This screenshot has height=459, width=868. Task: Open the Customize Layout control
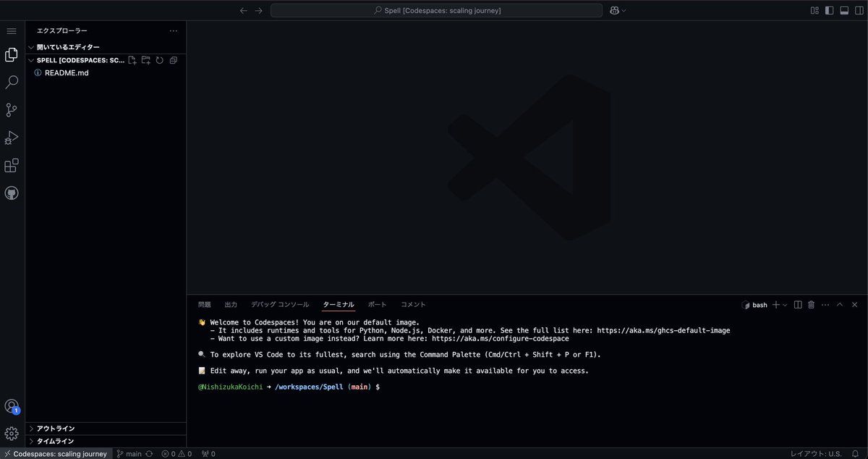814,10
